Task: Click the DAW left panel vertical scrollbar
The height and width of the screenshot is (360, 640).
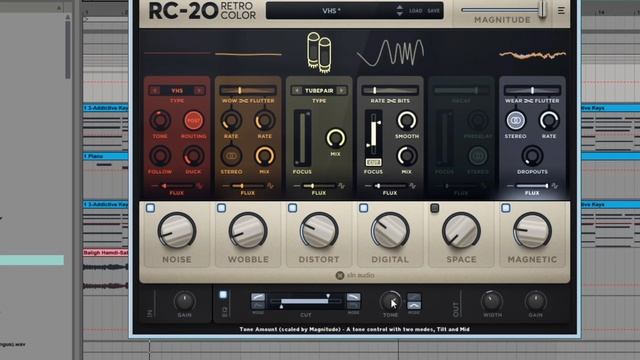Action: click(68, 49)
